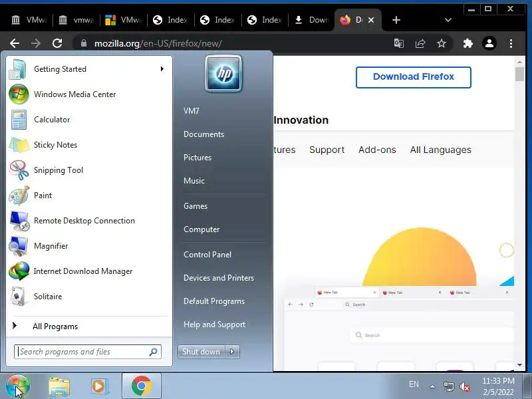Show hidden tray icons arrow
This screenshot has height=399, width=532.
[x=433, y=386]
